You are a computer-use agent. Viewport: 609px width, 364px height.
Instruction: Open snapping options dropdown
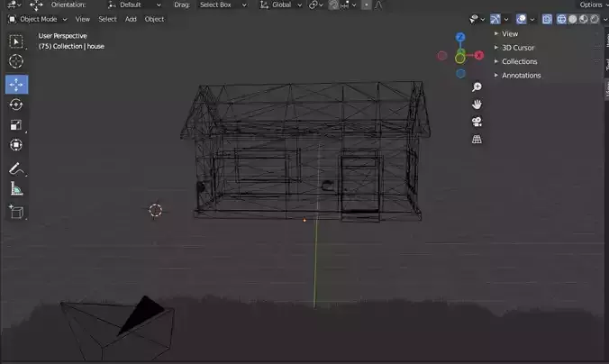[349, 5]
